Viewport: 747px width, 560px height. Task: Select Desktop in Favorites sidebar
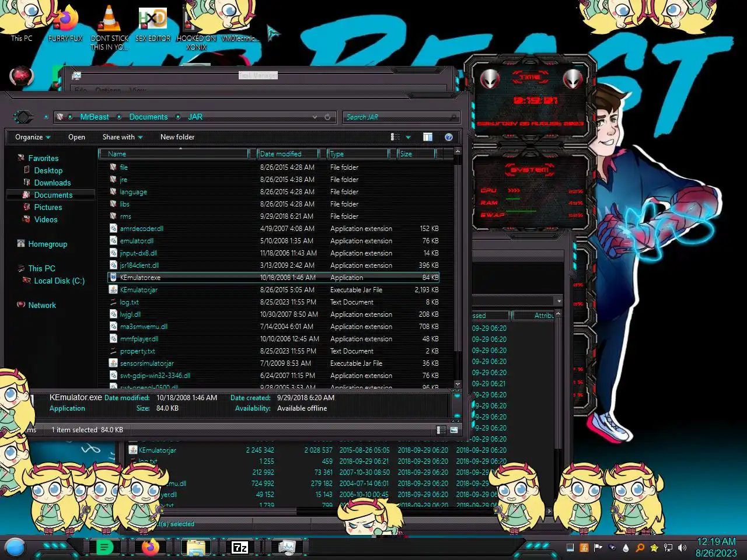pos(48,170)
